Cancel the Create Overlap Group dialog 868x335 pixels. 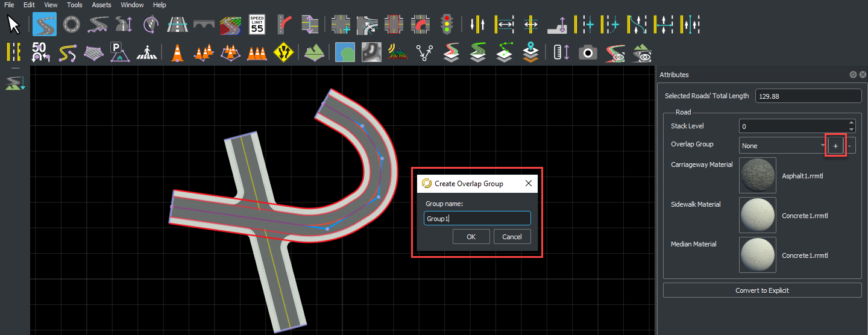tap(512, 237)
